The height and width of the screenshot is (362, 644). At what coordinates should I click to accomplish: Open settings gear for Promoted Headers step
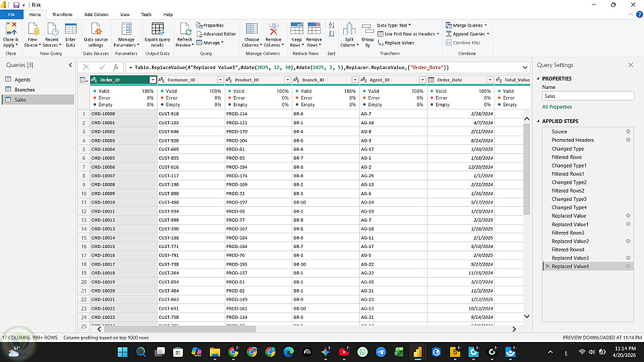(x=628, y=140)
